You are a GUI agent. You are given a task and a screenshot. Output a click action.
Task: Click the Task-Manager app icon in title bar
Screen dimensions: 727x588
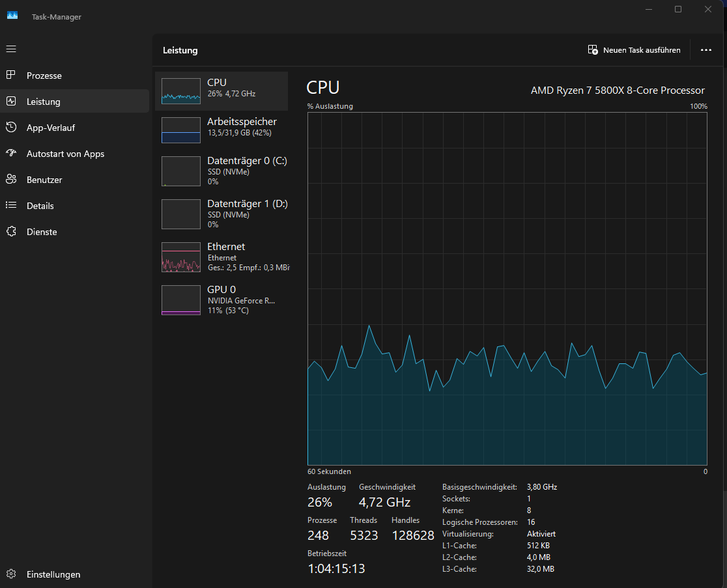(x=12, y=16)
